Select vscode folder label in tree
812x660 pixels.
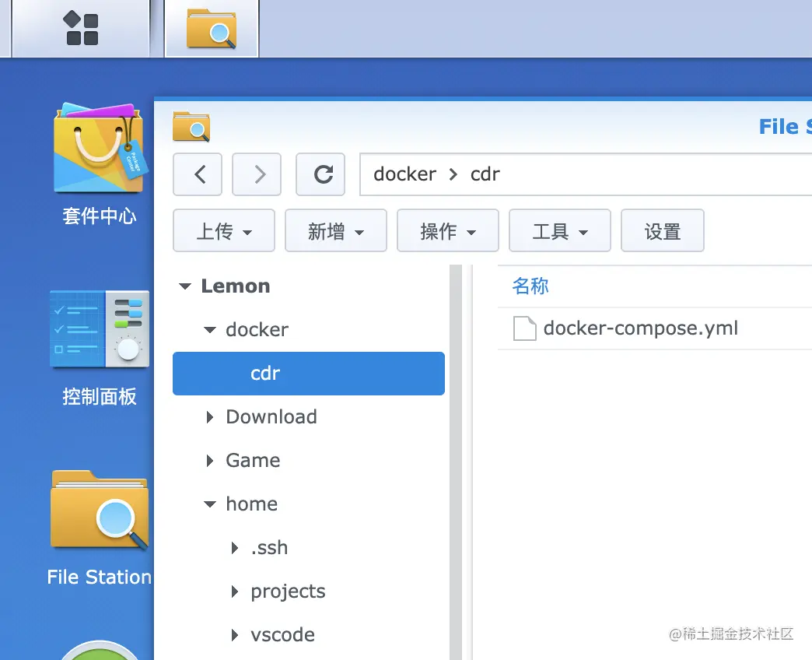pos(283,634)
